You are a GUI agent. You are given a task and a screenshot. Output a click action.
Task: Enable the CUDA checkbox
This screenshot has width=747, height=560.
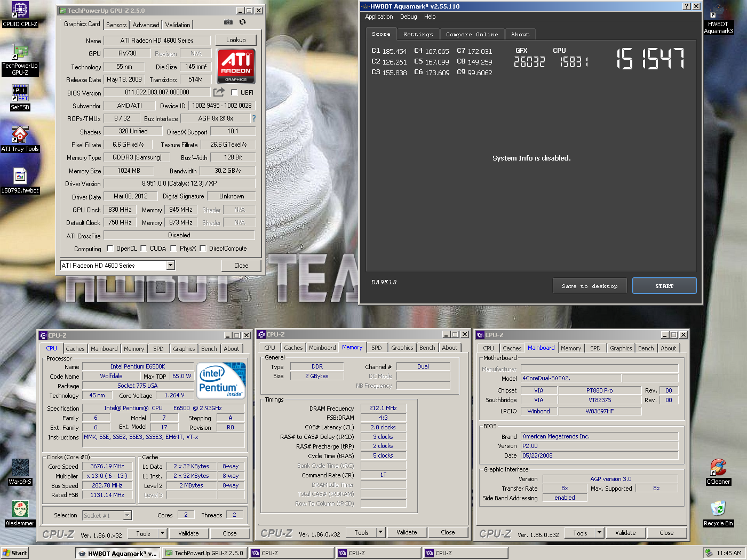144,248
